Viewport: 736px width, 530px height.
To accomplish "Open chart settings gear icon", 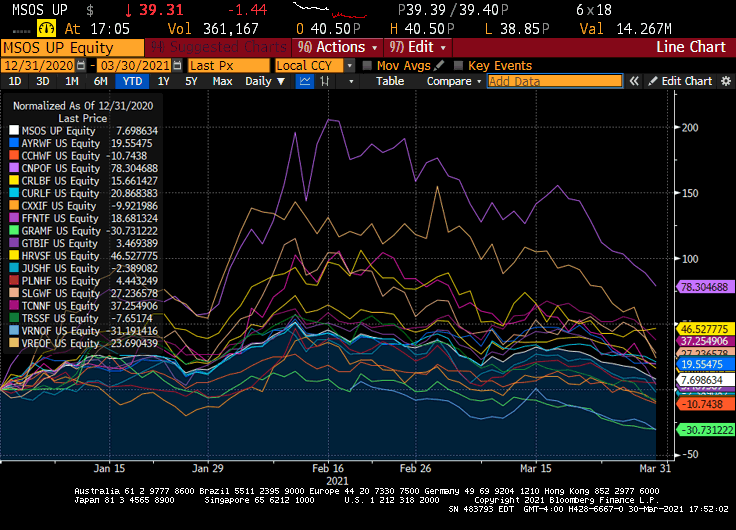I will point(726,81).
